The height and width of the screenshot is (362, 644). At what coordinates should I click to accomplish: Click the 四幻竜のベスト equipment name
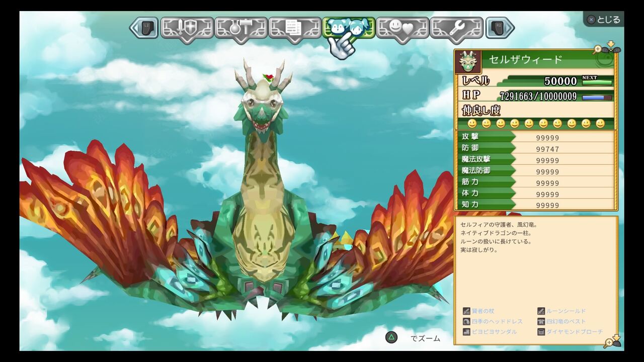tap(566, 321)
